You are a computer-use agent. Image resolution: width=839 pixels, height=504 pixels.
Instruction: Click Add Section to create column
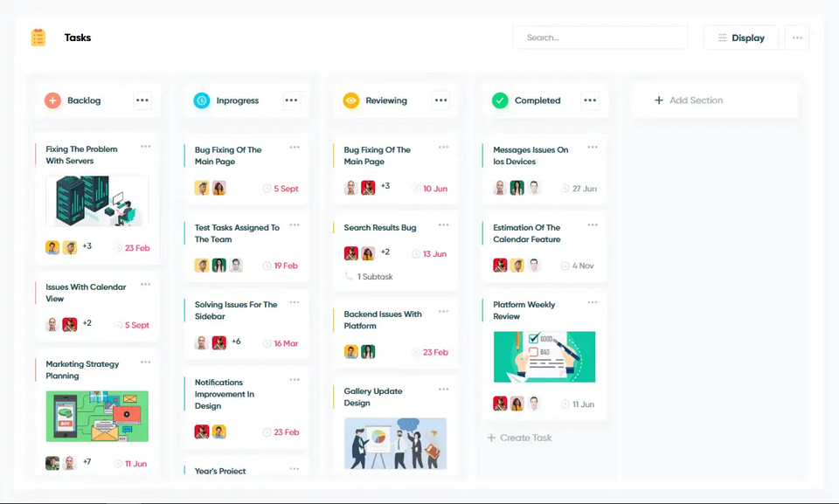point(688,100)
